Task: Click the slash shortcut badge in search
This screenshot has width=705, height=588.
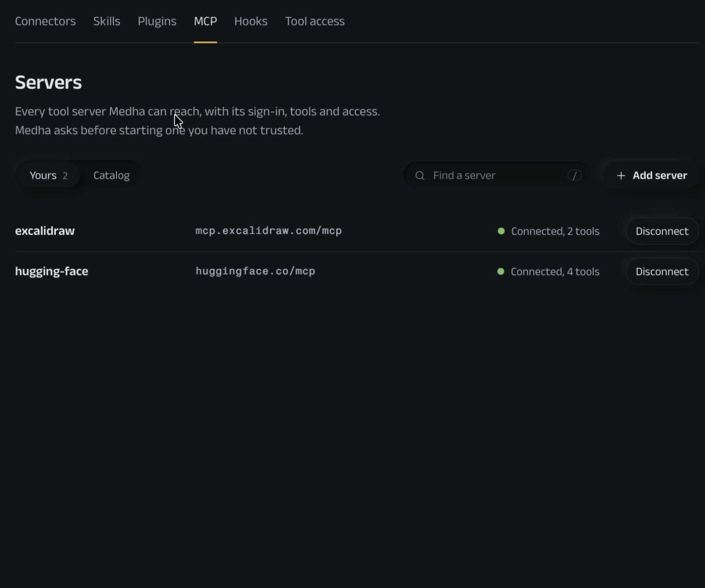Action: pyautogui.click(x=575, y=175)
